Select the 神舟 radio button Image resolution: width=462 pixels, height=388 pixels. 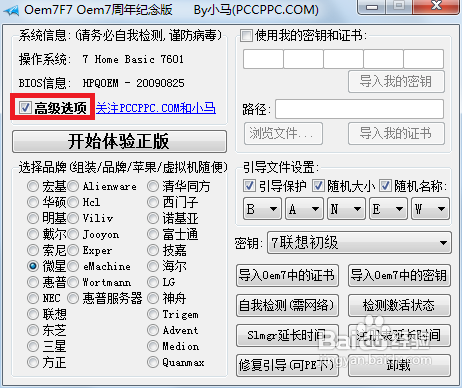click(153, 298)
